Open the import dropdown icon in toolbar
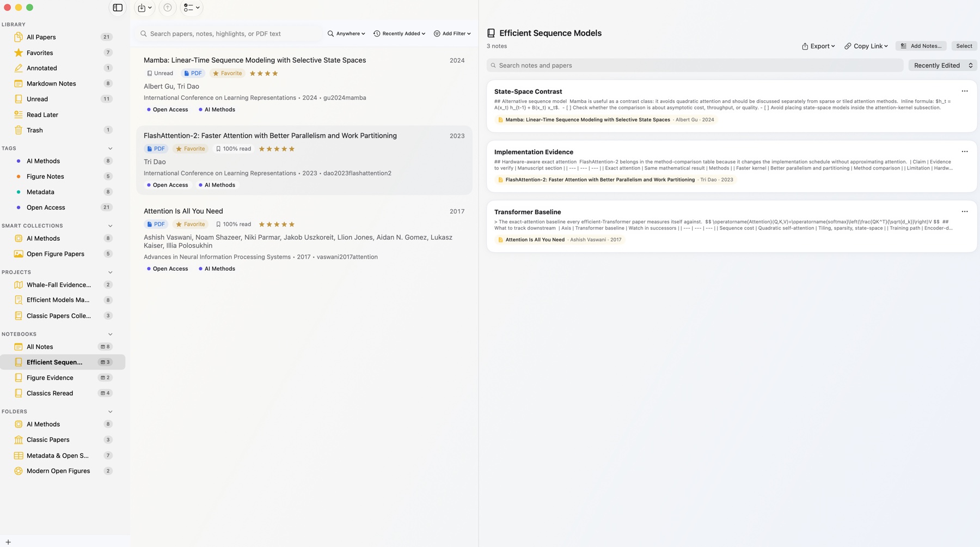980x547 pixels. tap(145, 8)
